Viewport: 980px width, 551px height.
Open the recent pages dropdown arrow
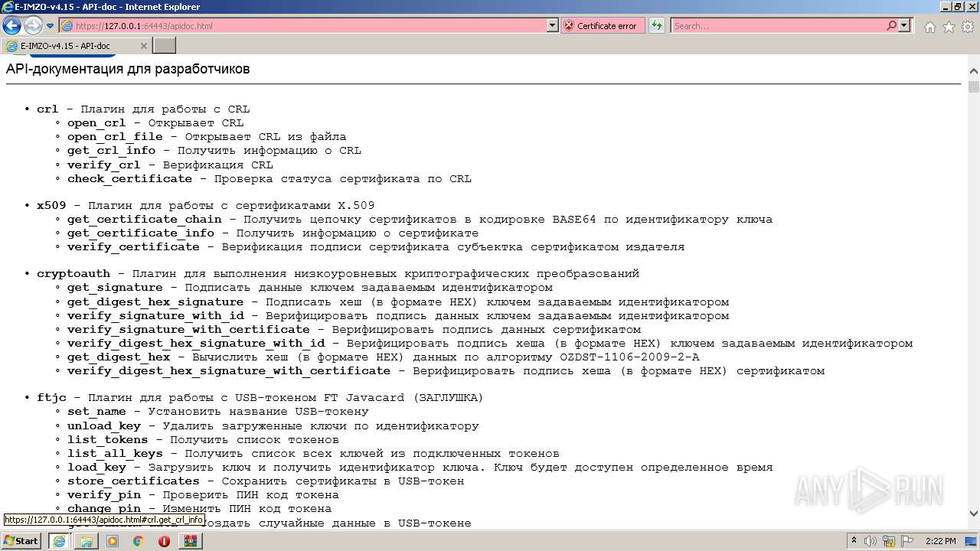click(51, 26)
